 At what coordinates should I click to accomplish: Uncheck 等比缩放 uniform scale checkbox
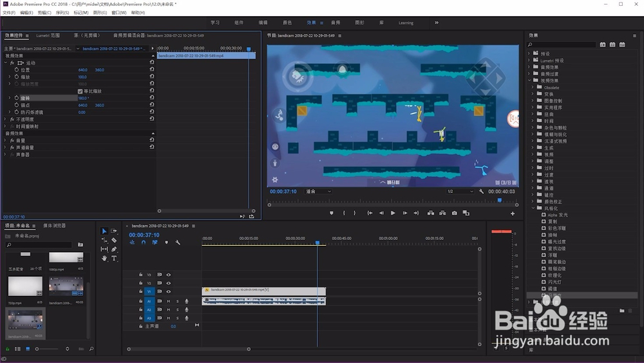coord(80,92)
